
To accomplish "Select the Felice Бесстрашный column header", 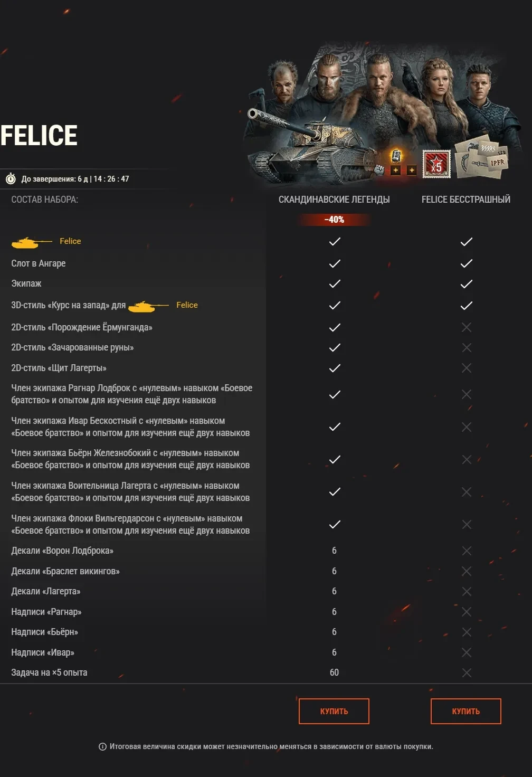I will tap(465, 200).
